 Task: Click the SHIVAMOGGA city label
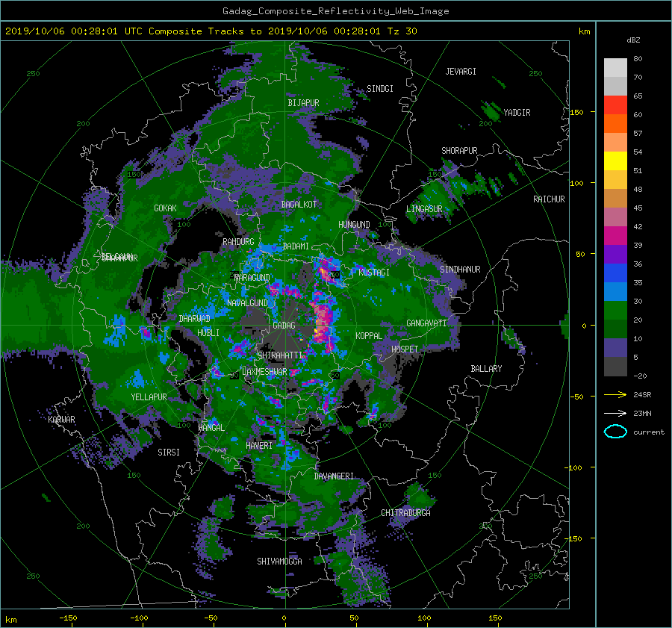pyautogui.click(x=279, y=561)
